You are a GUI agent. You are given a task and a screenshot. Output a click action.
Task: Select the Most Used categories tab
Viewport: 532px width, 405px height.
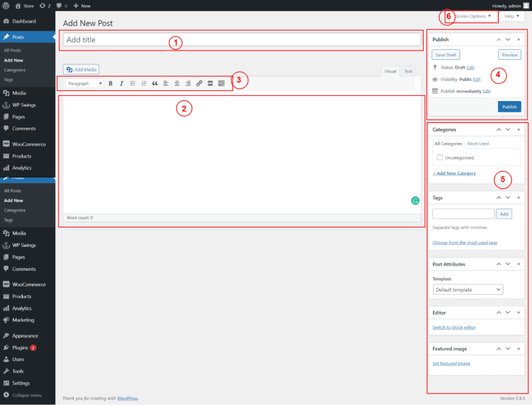(478, 144)
